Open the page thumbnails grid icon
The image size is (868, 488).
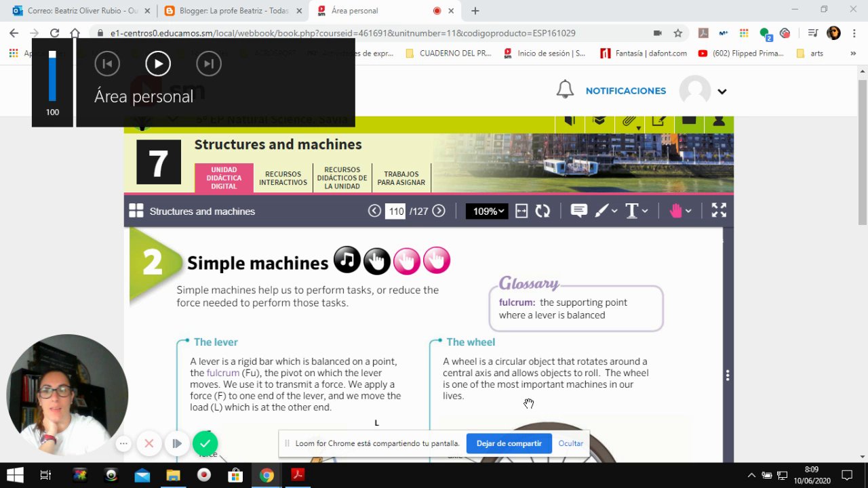point(136,211)
